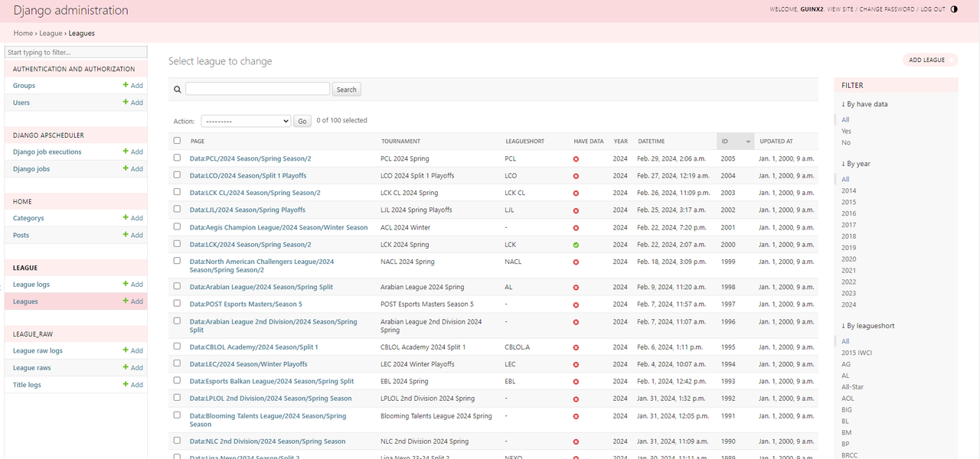Sort by the DATETIME column header
Screen dimensions: 980x459
(651, 142)
